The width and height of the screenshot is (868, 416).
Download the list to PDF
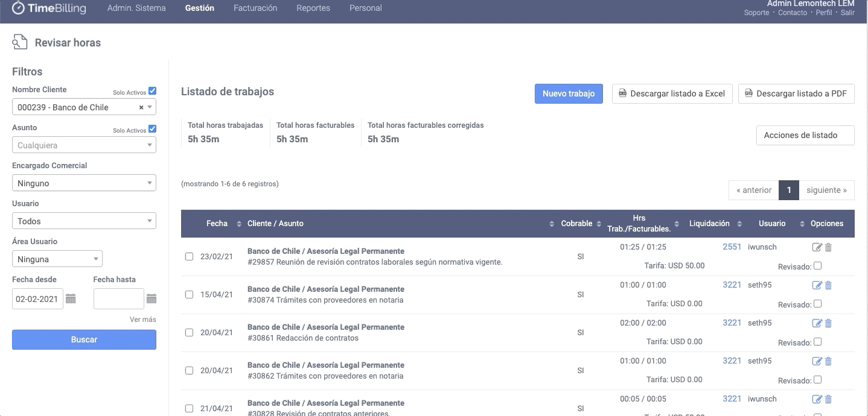pyautogui.click(x=796, y=93)
